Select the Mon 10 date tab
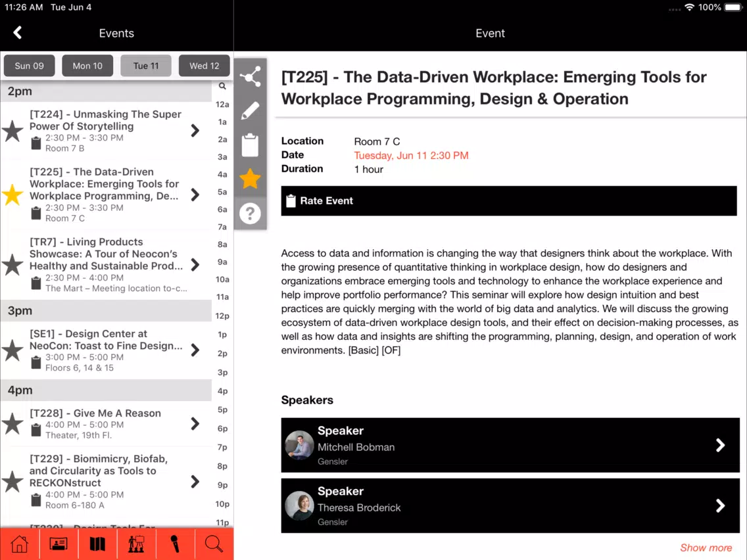 click(x=87, y=66)
